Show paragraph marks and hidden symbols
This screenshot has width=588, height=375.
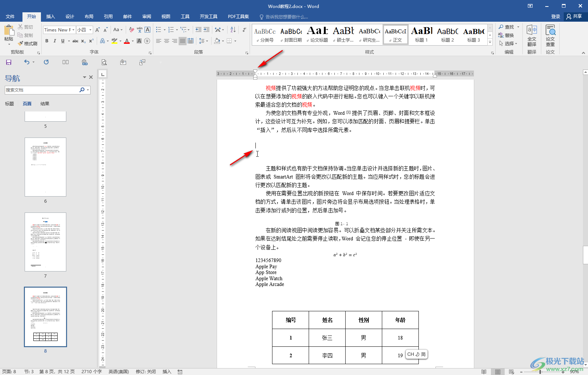(x=244, y=30)
